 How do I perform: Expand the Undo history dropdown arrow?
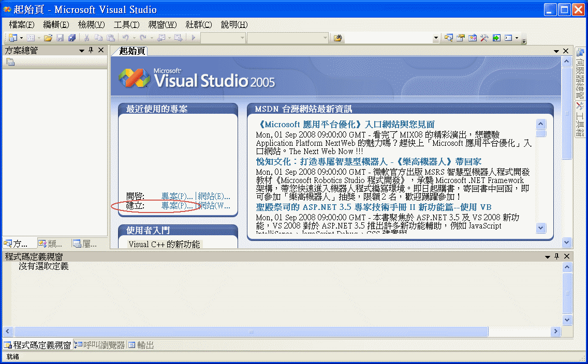click(134, 38)
